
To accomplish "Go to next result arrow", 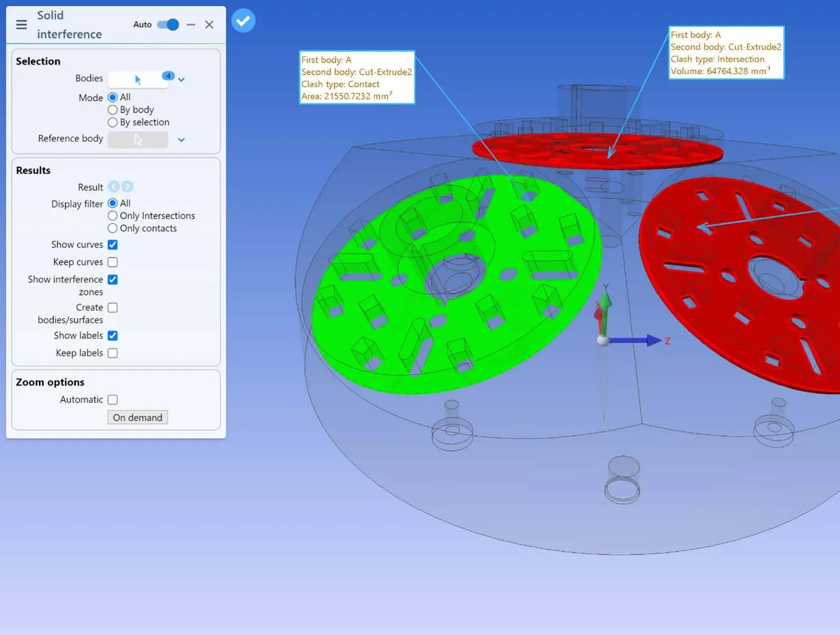I will click(x=127, y=187).
